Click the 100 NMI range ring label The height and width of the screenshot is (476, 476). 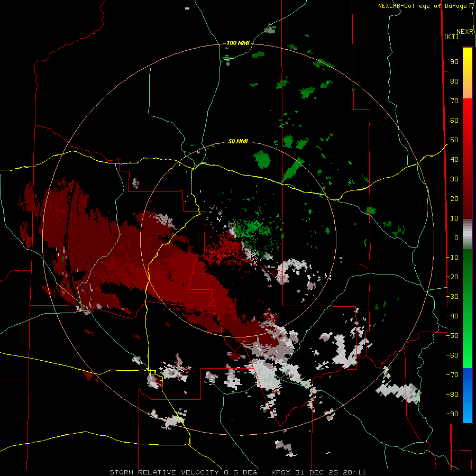click(238, 43)
